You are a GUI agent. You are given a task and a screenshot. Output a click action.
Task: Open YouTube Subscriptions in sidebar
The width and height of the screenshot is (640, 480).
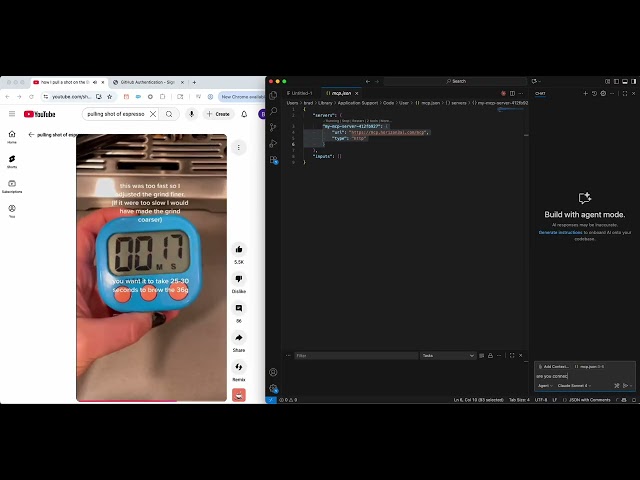[x=12, y=187]
